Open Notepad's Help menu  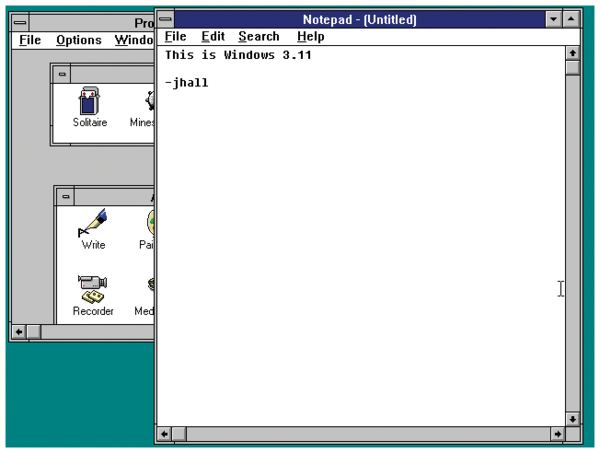tap(311, 36)
